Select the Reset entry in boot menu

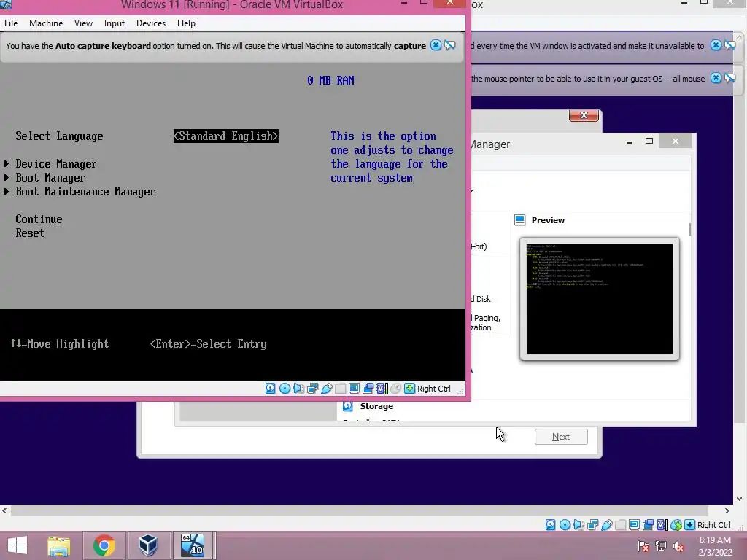point(30,233)
